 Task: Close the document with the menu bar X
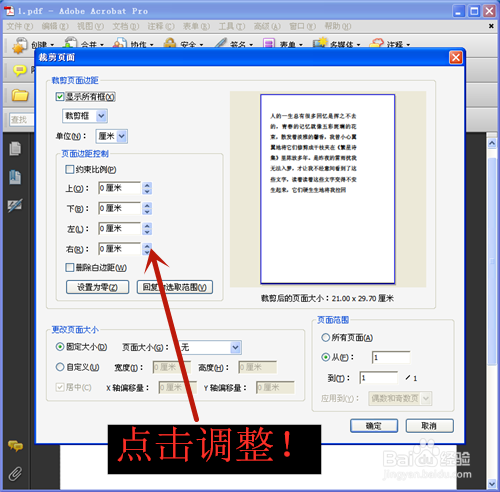(x=491, y=26)
